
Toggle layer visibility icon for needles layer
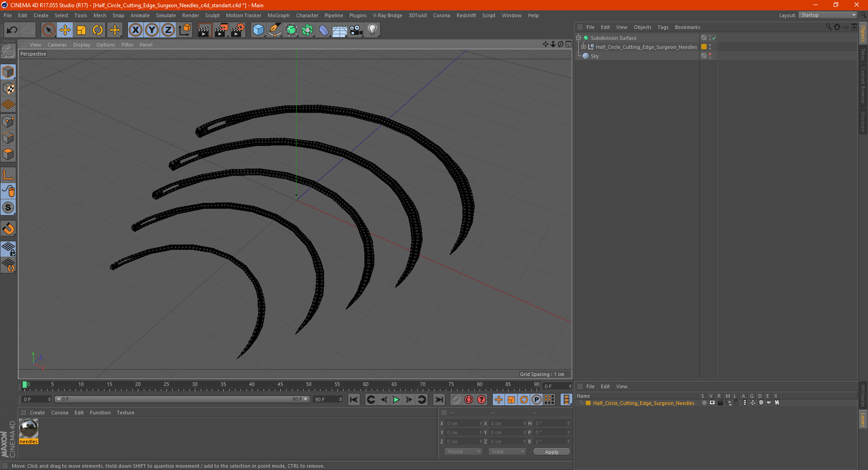tap(712, 403)
